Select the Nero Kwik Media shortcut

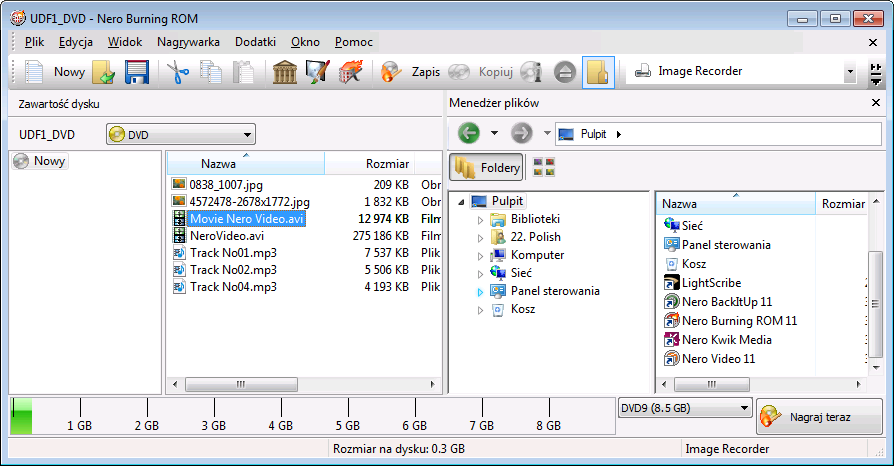pos(718,339)
